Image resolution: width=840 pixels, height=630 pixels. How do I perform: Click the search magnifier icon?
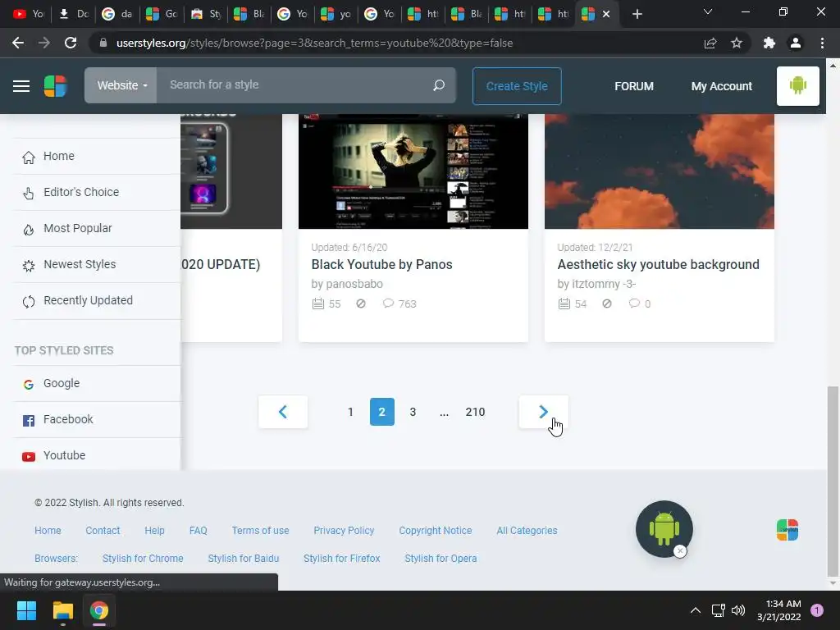(x=439, y=85)
